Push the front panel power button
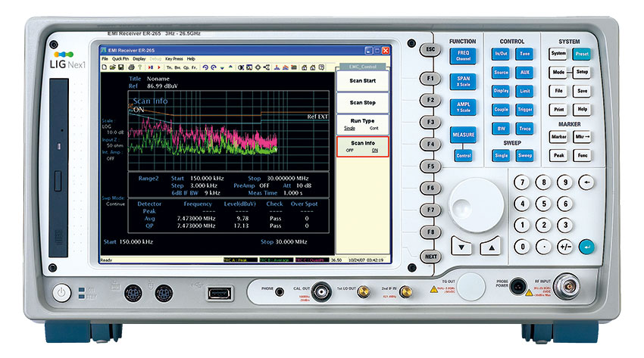This screenshot has height=358, width=644. tap(61, 293)
